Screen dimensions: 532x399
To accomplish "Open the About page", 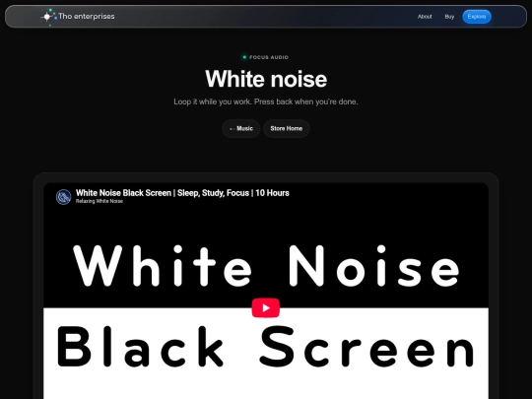I will (x=425, y=17).
